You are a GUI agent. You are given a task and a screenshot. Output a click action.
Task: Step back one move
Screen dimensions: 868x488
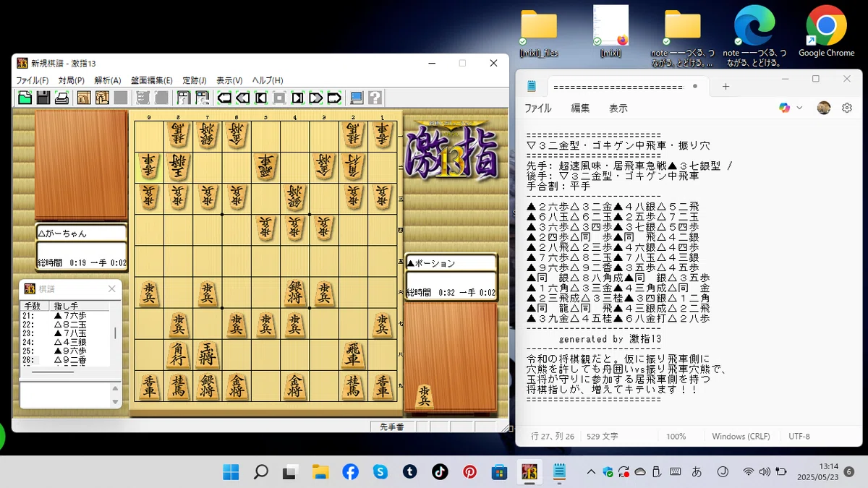click(x=261, y=98)
